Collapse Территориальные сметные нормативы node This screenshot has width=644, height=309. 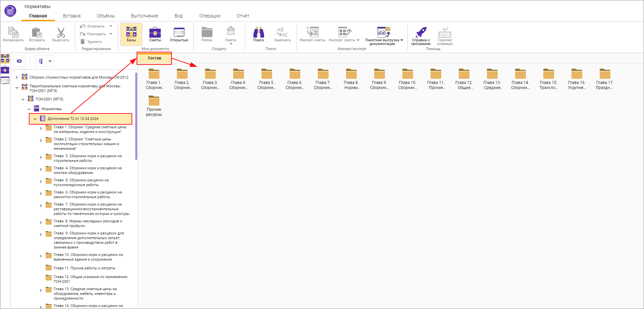click(17, 88)
